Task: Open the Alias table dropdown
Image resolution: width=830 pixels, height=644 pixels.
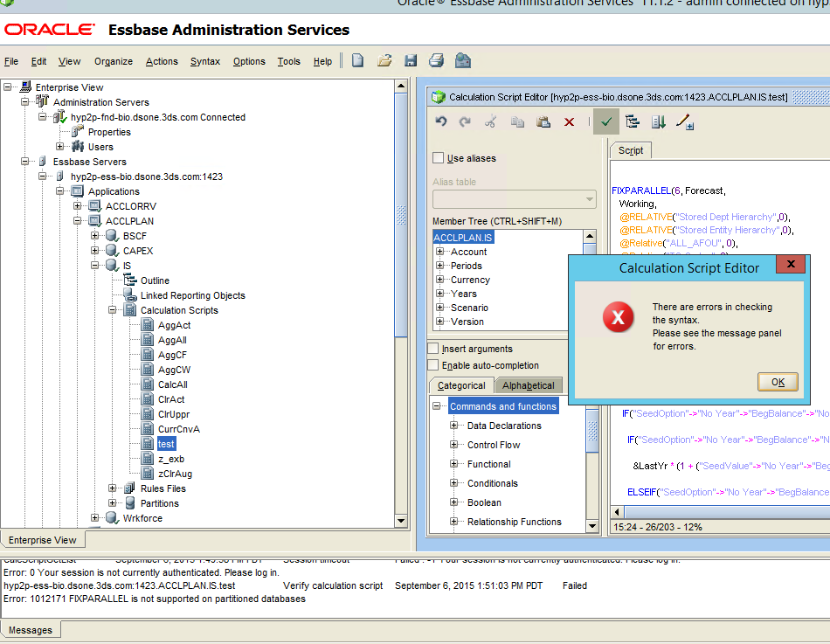Action: 501,199
